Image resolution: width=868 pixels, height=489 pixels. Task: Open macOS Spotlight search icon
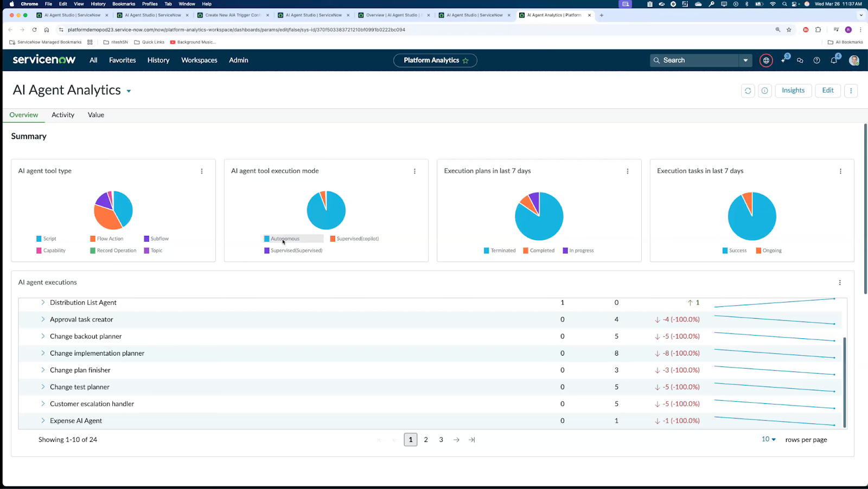[x=784, y=4]
